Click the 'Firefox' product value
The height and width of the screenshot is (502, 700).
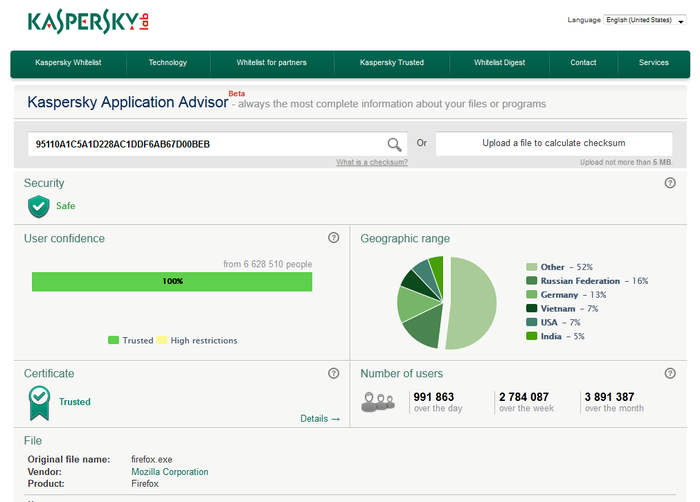[145, 484]
